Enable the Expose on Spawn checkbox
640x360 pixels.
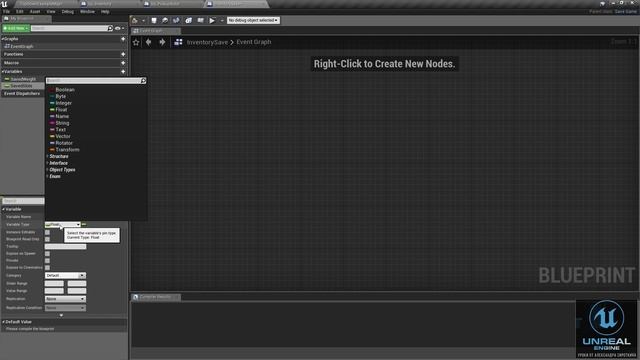point(47,253)
